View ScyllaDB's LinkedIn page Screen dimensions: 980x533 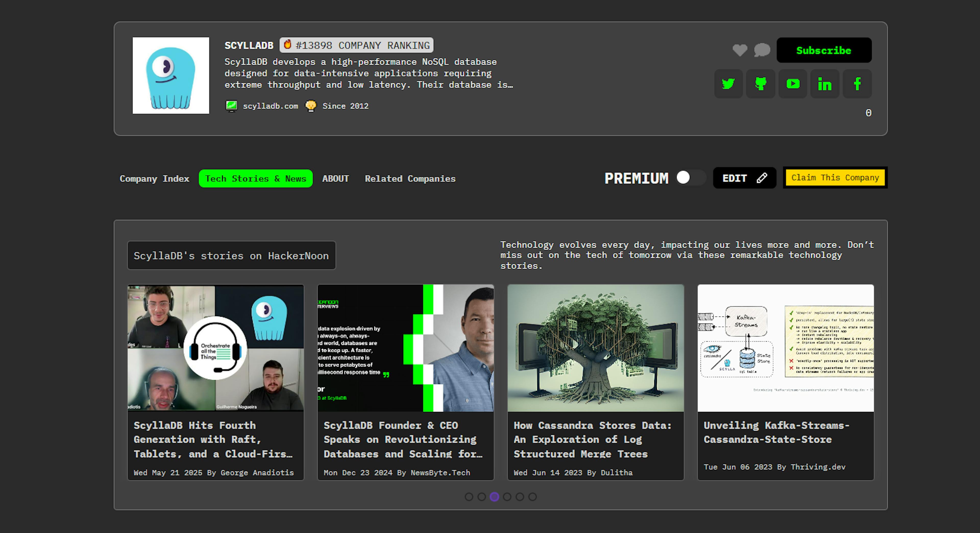(825, 84)
